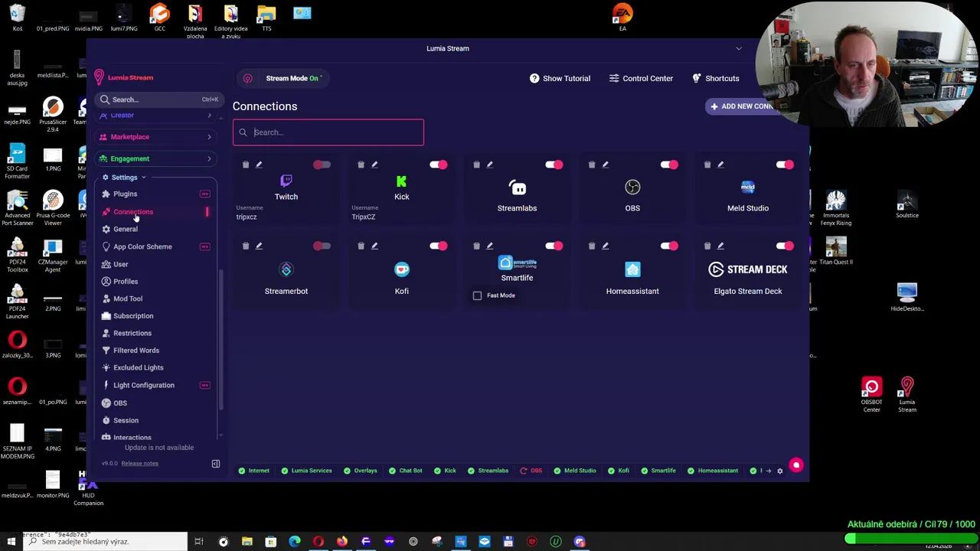Open the Plugins settings page
This screenshot has width=980, height=551.
click(125, 194)
